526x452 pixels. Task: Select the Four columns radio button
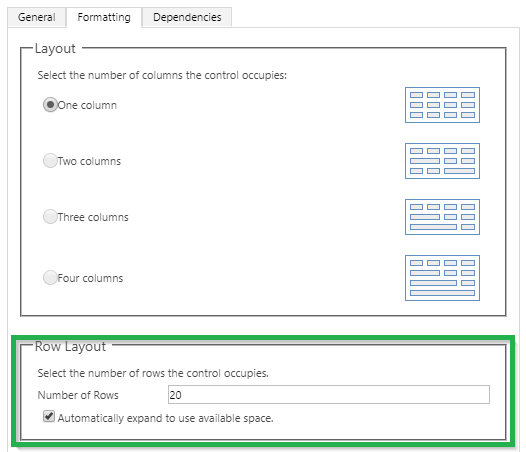click(x=50, y=278)
